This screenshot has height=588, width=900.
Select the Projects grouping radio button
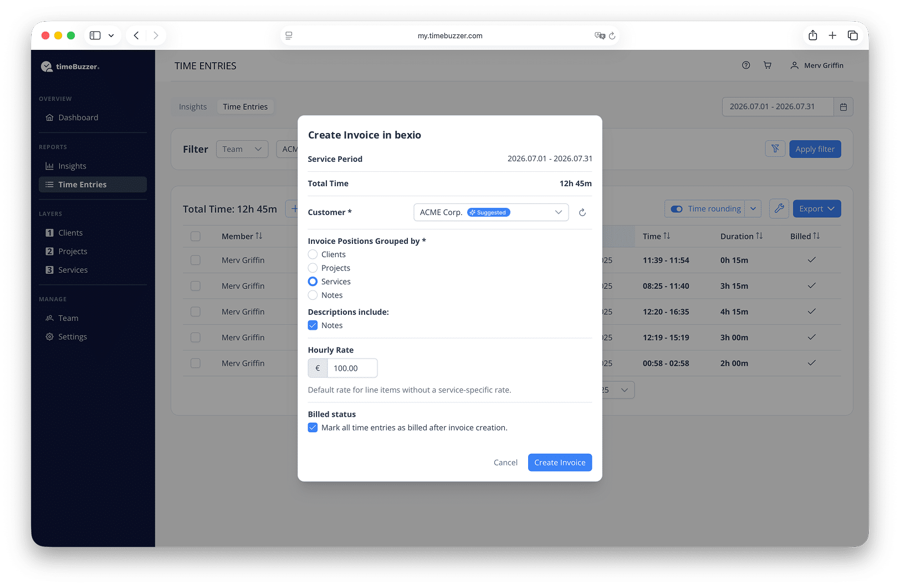[x=313, y=268]
